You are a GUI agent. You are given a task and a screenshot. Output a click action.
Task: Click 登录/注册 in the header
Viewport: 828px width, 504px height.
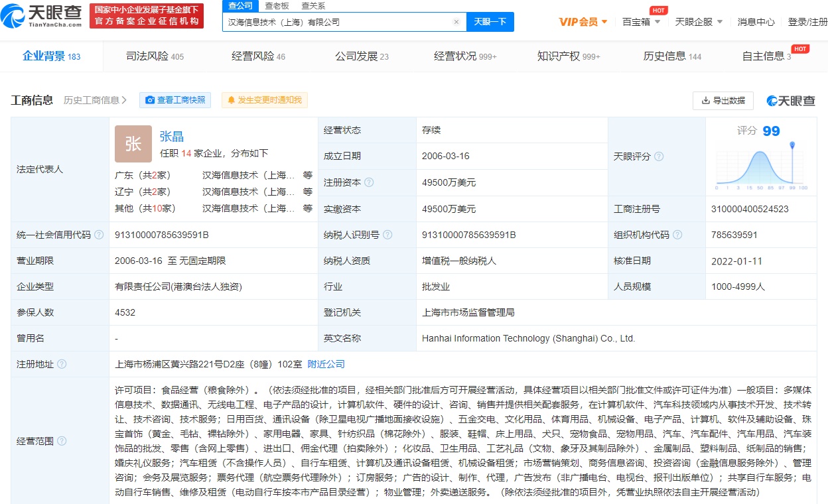click(x=807, y=22)
